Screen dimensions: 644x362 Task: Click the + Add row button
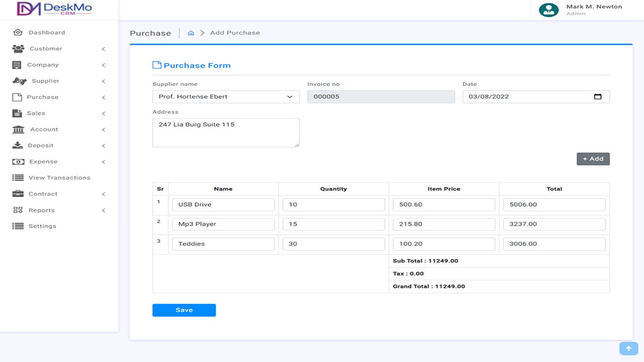point(593,159)
